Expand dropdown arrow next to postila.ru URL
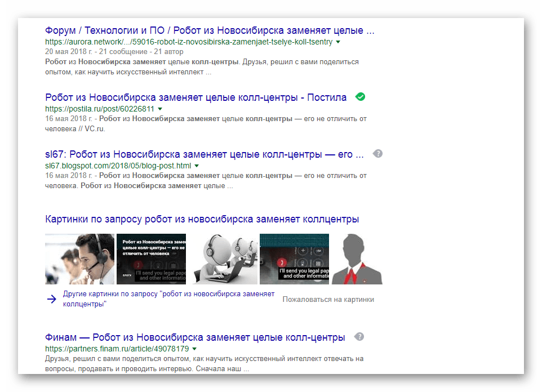Image resolution: width=542 pixels, height=392 pixels. pyautogui.click(x=160, y=109)
